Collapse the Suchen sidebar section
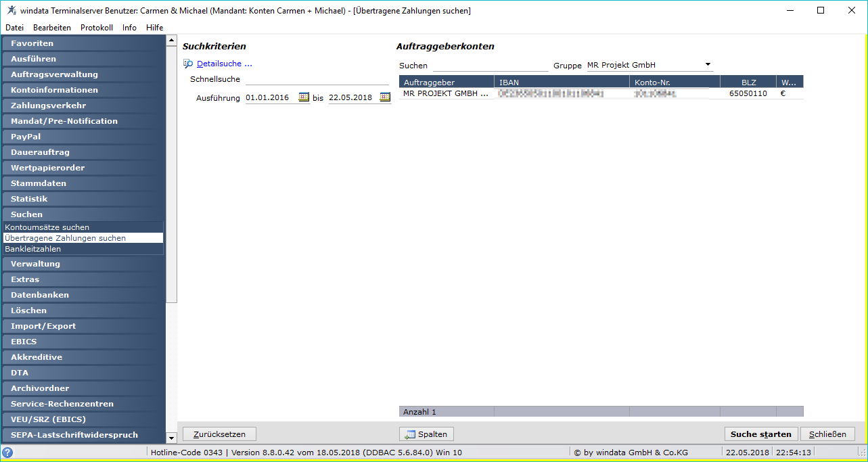Screen dimensions: 868x462 click(x=83, y=214)
